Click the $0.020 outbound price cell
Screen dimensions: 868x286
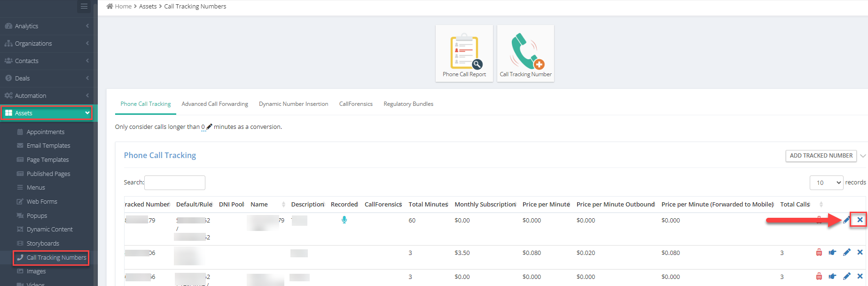[x=586, y=253]
